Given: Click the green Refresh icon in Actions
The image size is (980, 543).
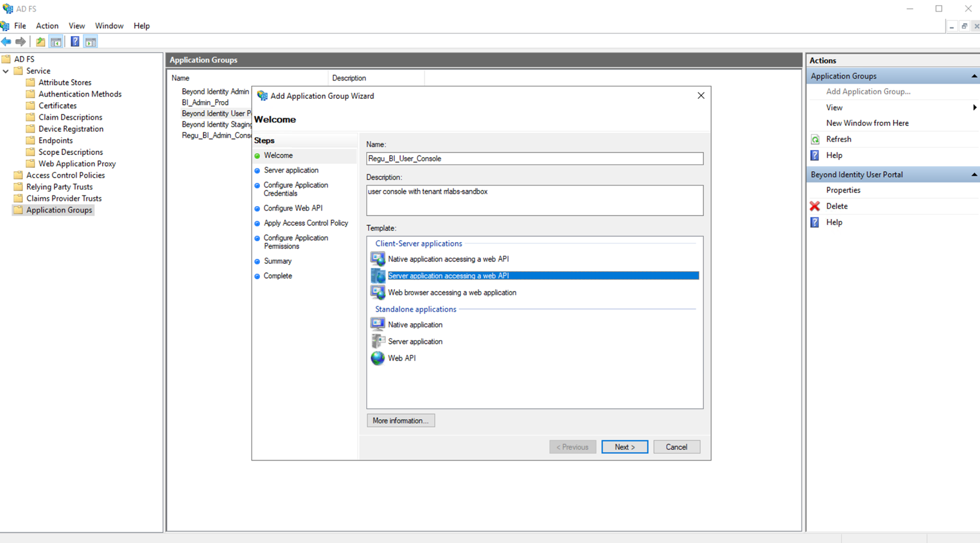Looking at the screenshot, I should (815, 140).
